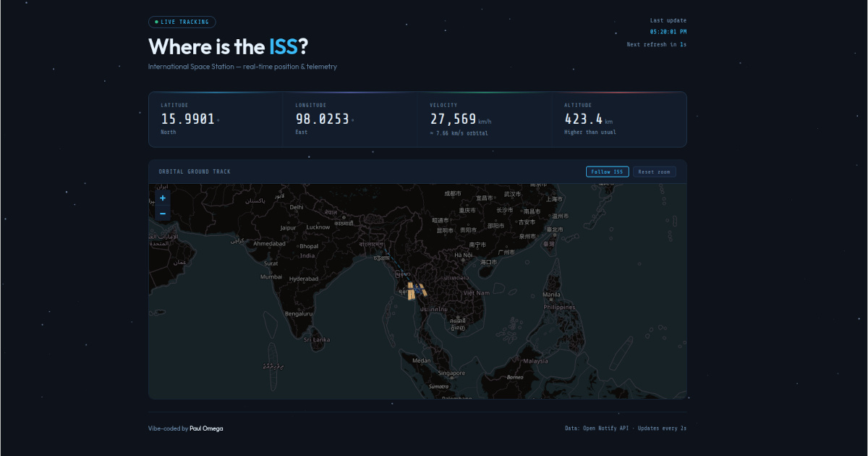Viewport: 868px width, 456px height.
Task: Click the Live Tracking badge
Action: pyautogui.click(x=182, y=22)
